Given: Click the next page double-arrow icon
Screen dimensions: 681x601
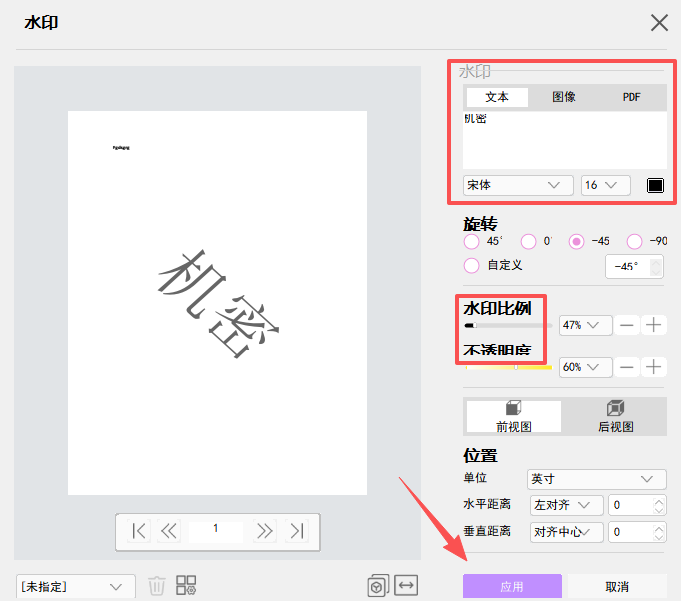Looking at the screenshot, I should click(265, 531).
